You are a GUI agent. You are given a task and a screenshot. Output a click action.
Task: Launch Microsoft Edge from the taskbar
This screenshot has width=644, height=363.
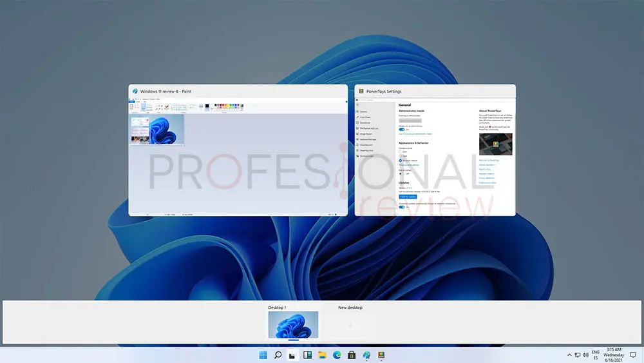tap(337, 355)
